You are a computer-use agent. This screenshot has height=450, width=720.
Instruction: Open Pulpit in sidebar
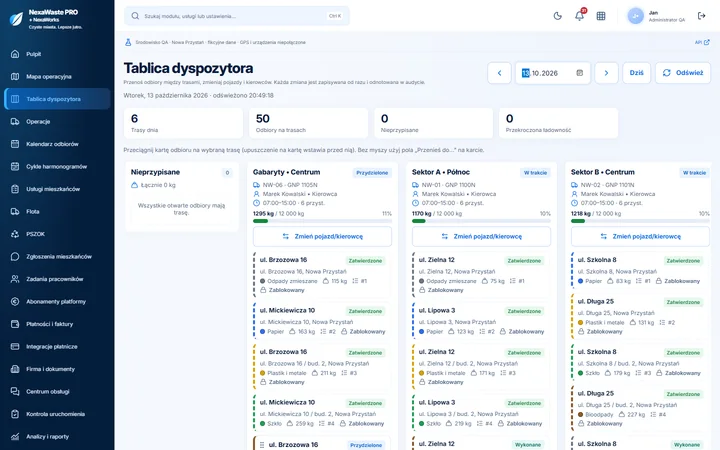57,54
